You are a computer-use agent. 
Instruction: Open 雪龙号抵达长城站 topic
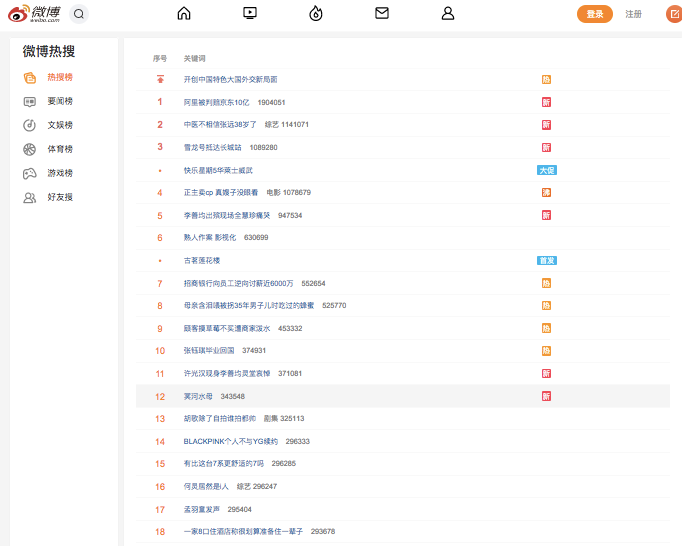pyautogui.click(x=212, y=147)
